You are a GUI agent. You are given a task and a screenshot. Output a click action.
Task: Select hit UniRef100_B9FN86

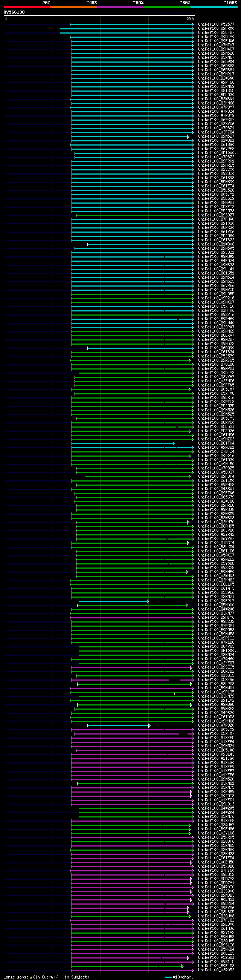pos(216,829)
